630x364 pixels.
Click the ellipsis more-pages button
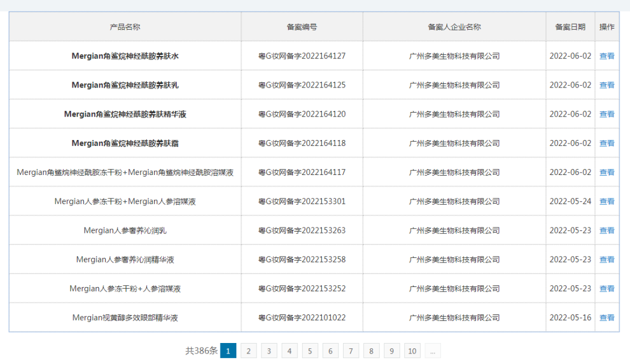[433, 351]
